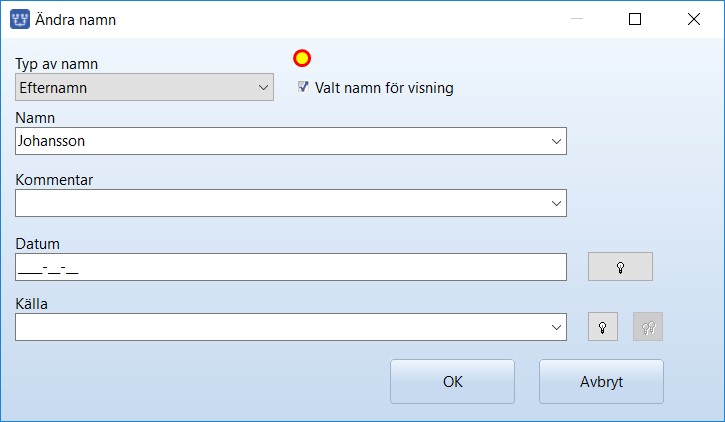Click inside the empty Källa text field

point(281,327)
